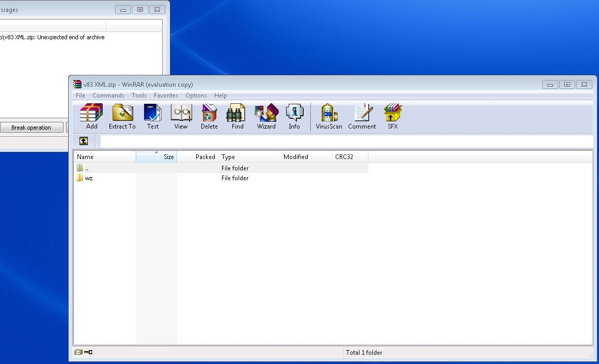The height and width of the screenshot is (364, 599).
Task: Close the WinRAR window
Action: pyautogui.click(x=584, y=84)
